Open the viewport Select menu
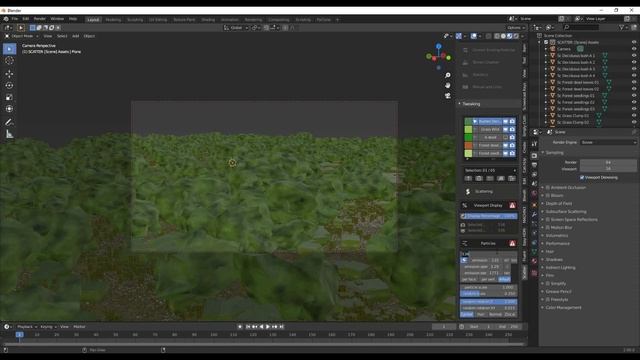The image size is (640, 360). (62, 36)
